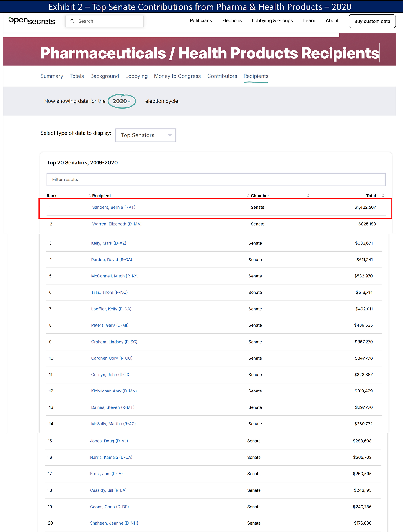The height and width of the screenshot is (532, 403).
Task: Click the OpenSecrets logo
Action: pos(32,21)
